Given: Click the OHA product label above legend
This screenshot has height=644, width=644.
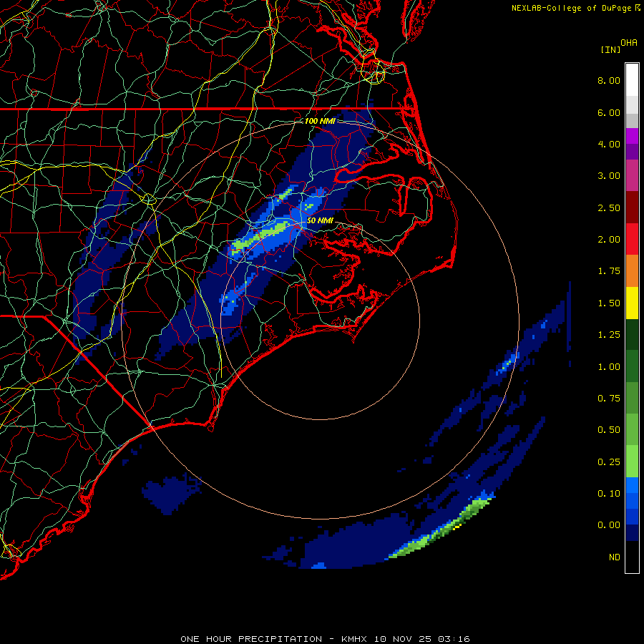Looking at the screenshot, I should [629, 43].
